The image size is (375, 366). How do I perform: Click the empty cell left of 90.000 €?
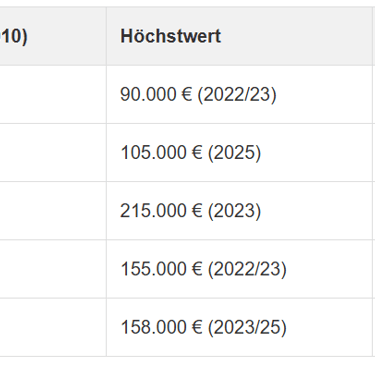click(53, 94)
